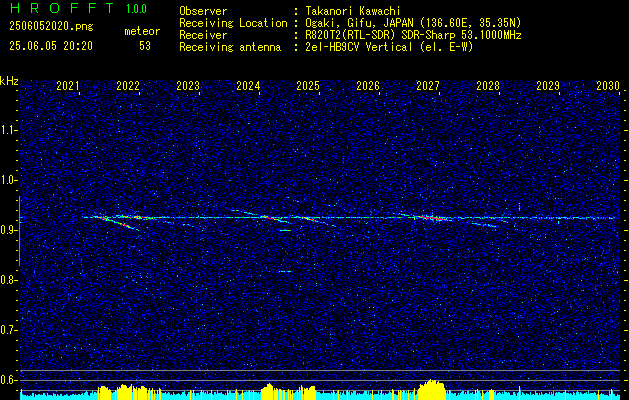This screenshot has width=629, height=400.
Task: Click the 2025 time axis marker
Action: [x=308, y=85]
